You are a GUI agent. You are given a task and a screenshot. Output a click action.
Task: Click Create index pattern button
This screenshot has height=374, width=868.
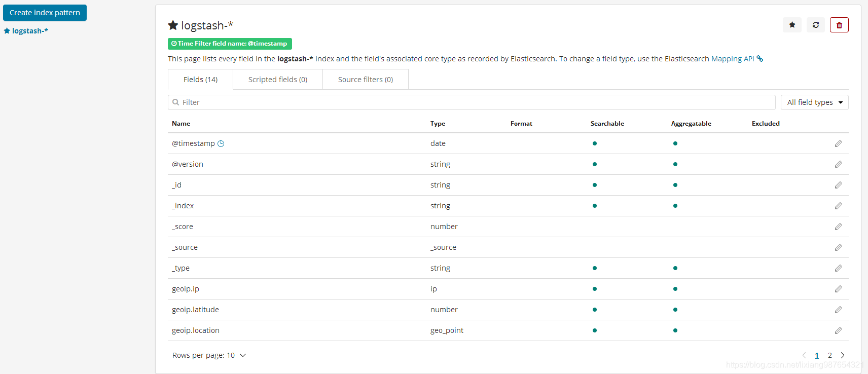pos(45,13)
